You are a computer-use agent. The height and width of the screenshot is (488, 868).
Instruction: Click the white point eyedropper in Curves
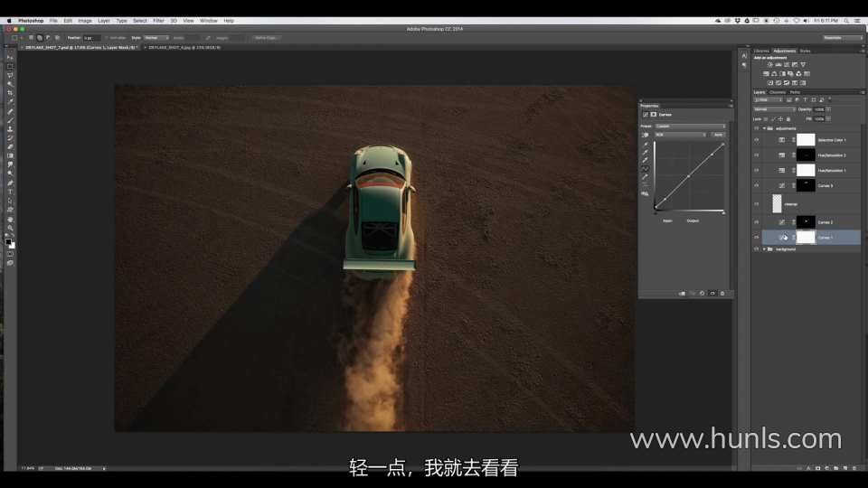tap(646, 161)
